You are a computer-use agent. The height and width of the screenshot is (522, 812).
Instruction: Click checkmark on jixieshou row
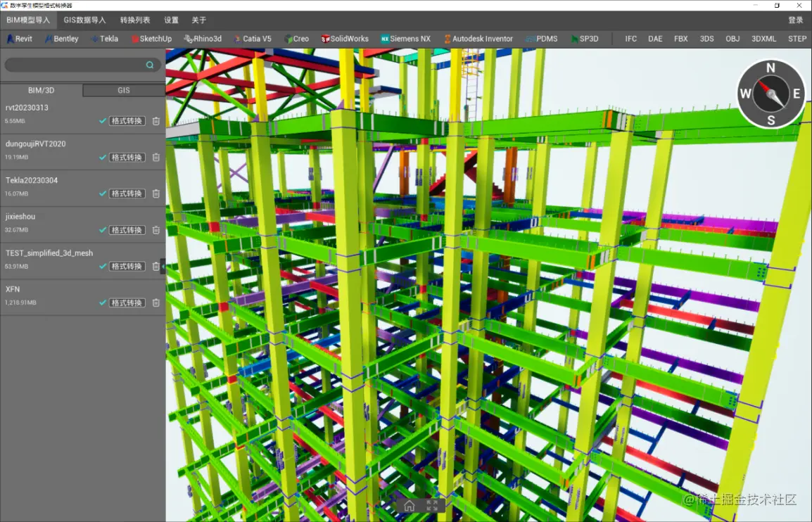(x=103, y=229)
